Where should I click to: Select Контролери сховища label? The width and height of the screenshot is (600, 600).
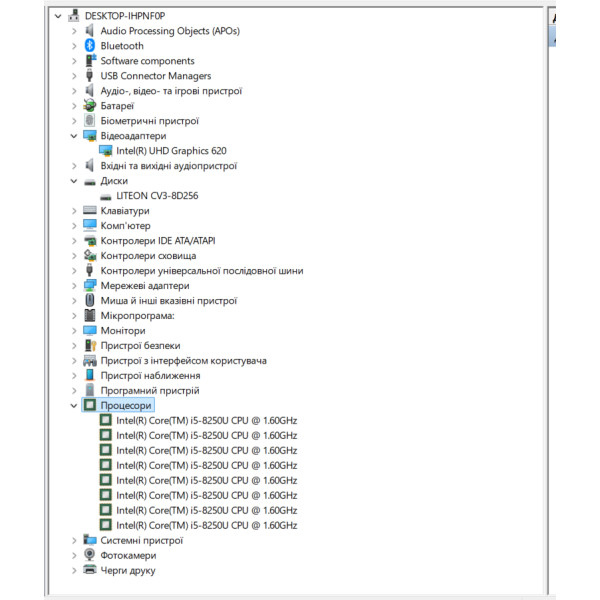(148, 256)
